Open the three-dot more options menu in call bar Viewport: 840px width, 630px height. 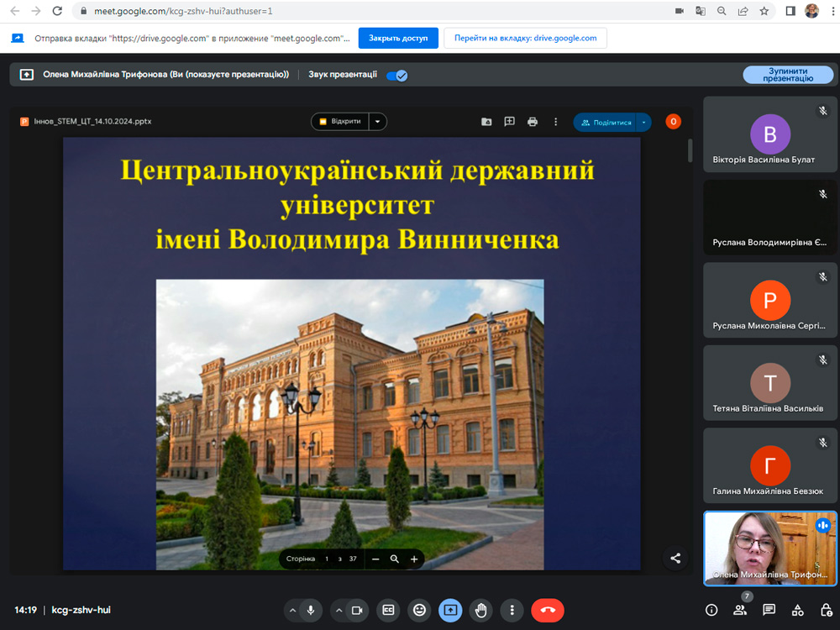click(512, 610)
